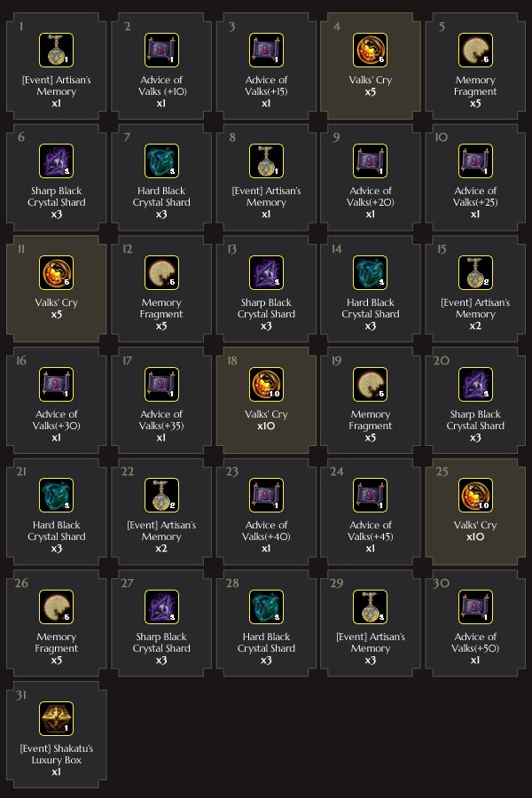The image size is (532, 798).
Task: Click the Artisan's Memory x3 icon on day 29
Action: [x=370, y=606]
